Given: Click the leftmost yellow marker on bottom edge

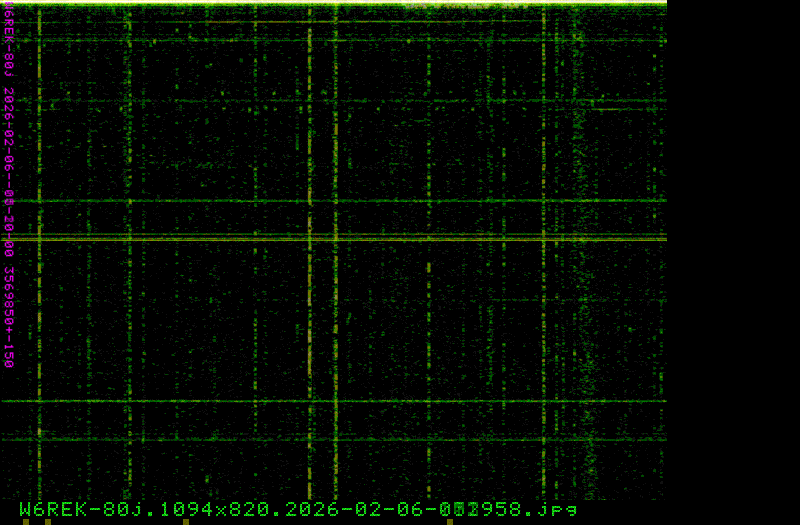Looking at the screenshot, I should [27, 521].
